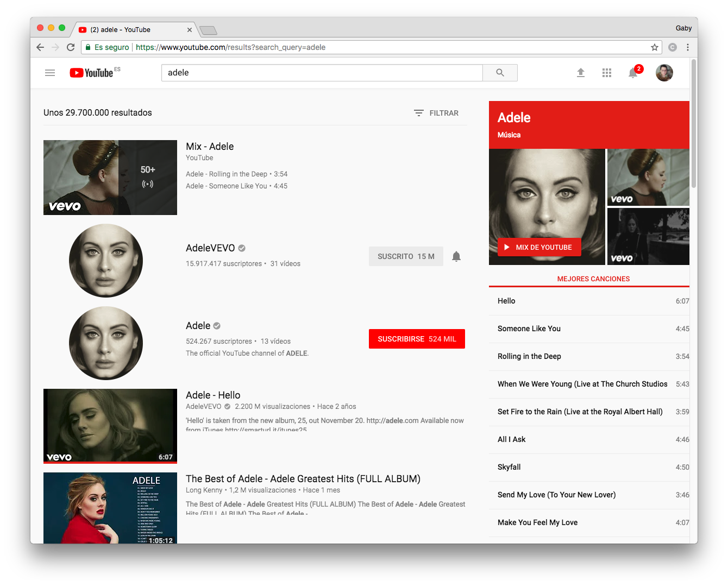Play Make You Feel My Love
The height and width of the screenshot is (587, 728).
(589, 522)
